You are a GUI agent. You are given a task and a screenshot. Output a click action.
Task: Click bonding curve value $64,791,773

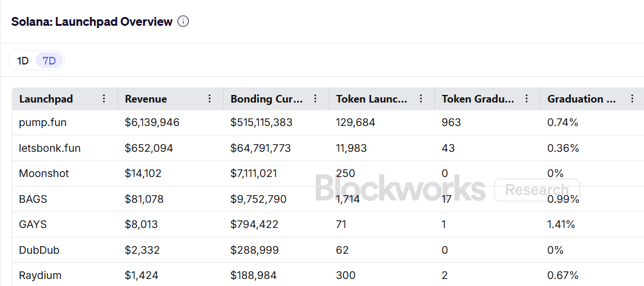pyautogui.click(x=261, y=148)
